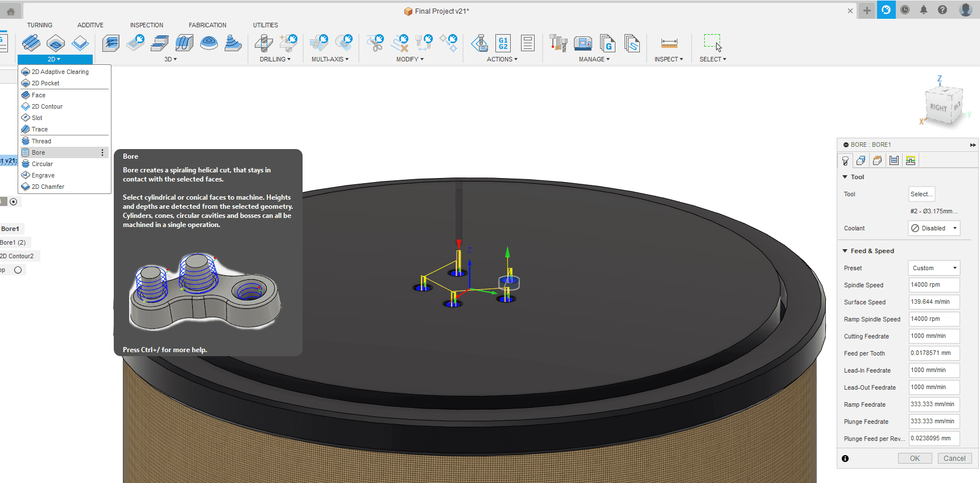This screenshot has height=483, width=980.
Task: Switch to the Heights tab in Bore dialog
Action: pyautogui.click(x=878, y=160)
